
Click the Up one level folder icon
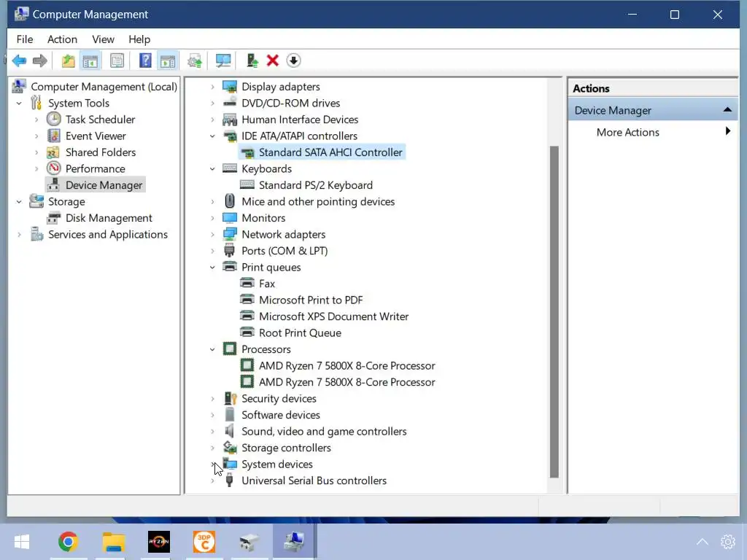pyautogui.click(x=68, y=61)
